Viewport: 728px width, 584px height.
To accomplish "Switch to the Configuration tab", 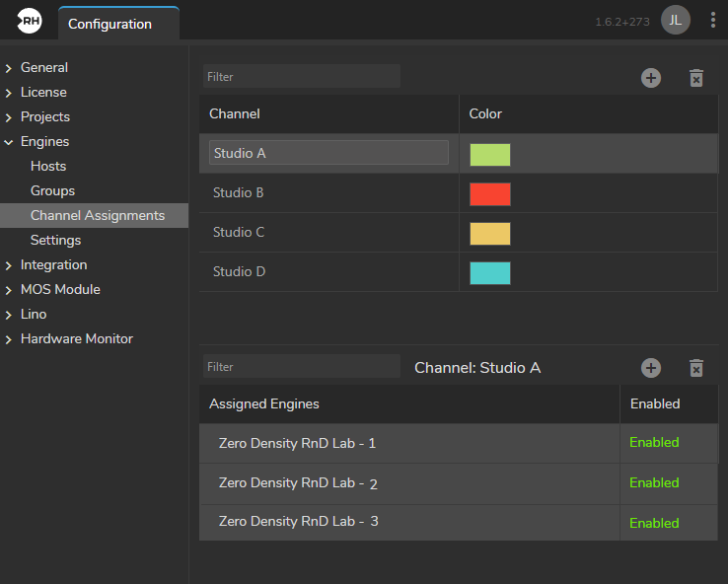I will 109,24.
